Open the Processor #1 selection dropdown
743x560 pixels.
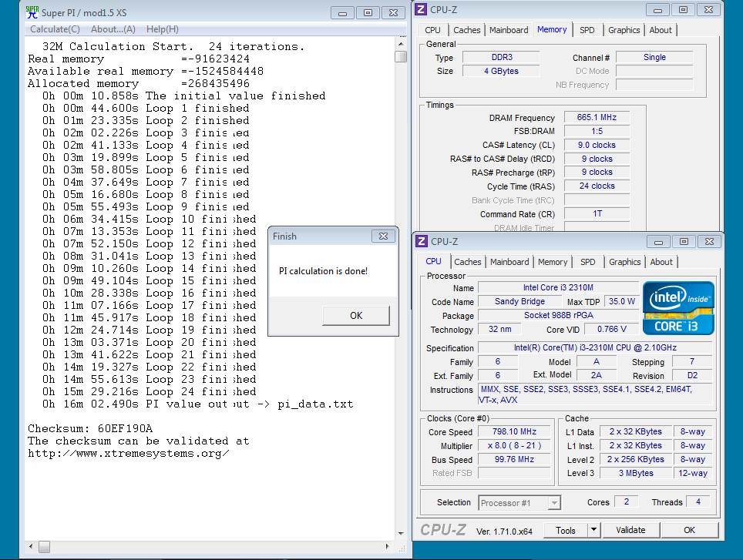[x=519, y=503]
